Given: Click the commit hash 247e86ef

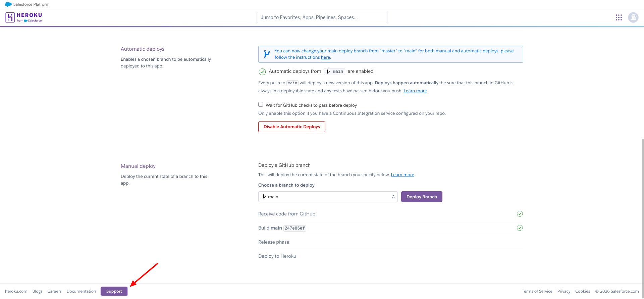Looking at the screenshot, I should click(x=295, y=228).
